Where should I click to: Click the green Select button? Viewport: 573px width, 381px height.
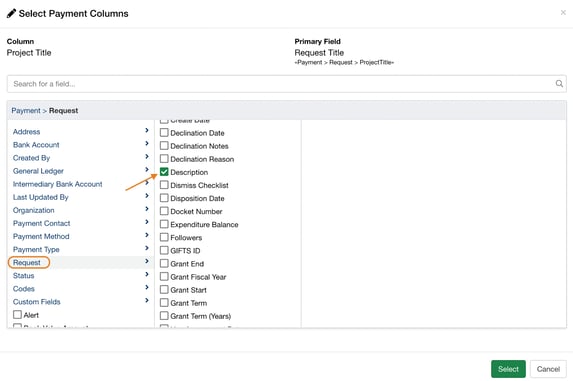tap(508, 369)
